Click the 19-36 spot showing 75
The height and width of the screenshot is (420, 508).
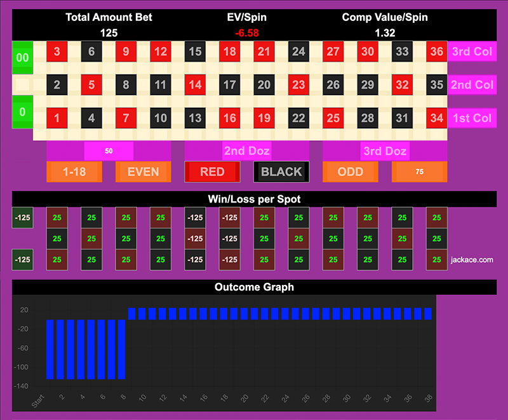click(419, 172)
